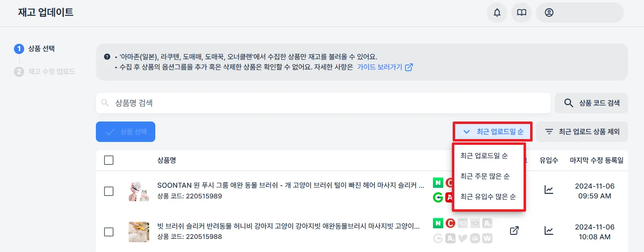
Task: Click the 상품 코드 검색 button
Action: (x=591, y=103)
